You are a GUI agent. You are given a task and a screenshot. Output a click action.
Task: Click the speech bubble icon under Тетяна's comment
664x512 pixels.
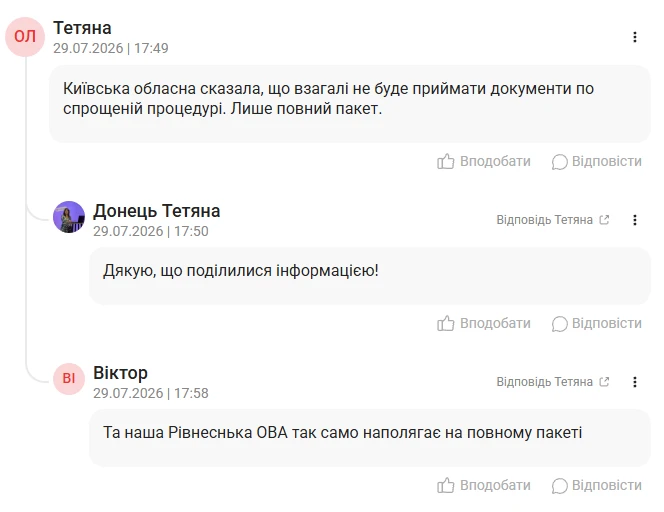[559, 162]
